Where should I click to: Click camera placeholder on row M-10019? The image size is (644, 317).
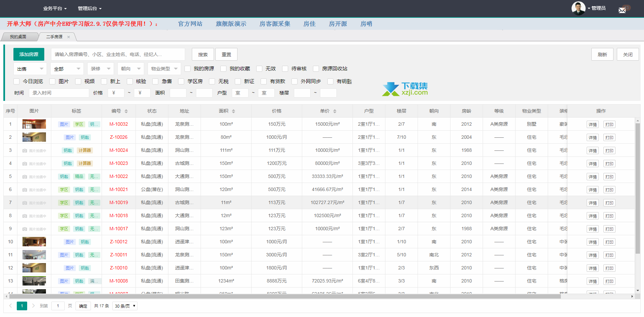tap(34, 203)
